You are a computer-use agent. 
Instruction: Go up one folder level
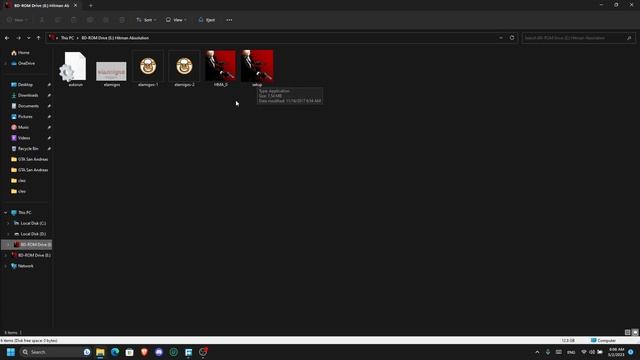tap(38, 38)
